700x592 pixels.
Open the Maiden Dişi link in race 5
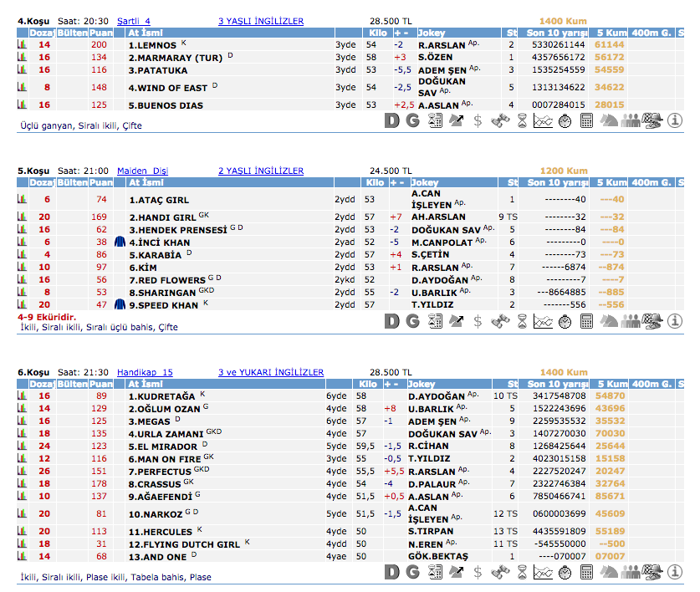(x=142, y=171)
